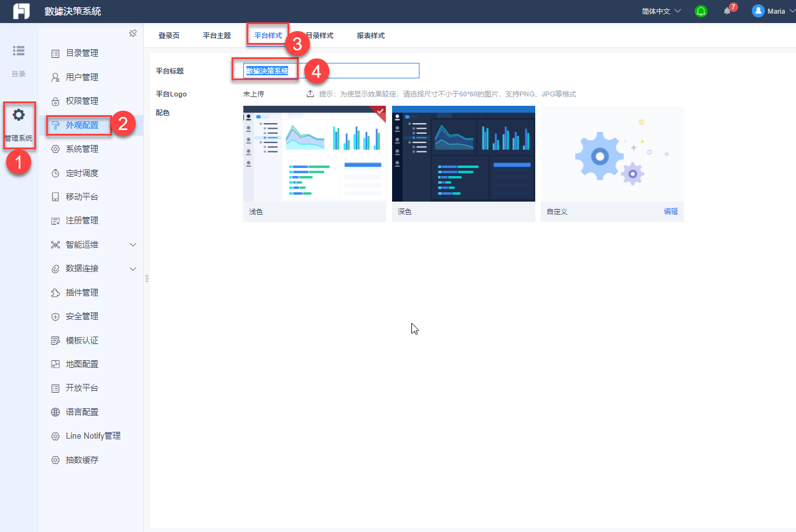Click the 抽数缓存 gear icon

(x=55, y=460)
